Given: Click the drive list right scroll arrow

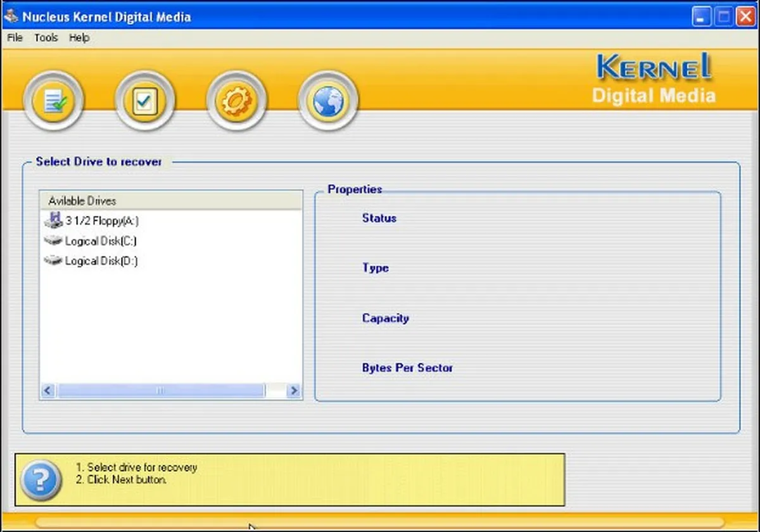Looking at the screenshot, I should (293, 391).
